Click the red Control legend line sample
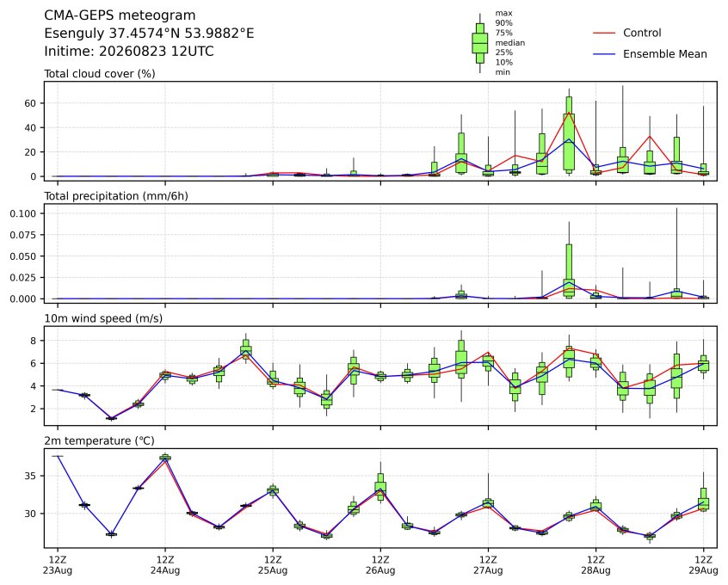This screenshot has width=728, height=585. (604, 33)
